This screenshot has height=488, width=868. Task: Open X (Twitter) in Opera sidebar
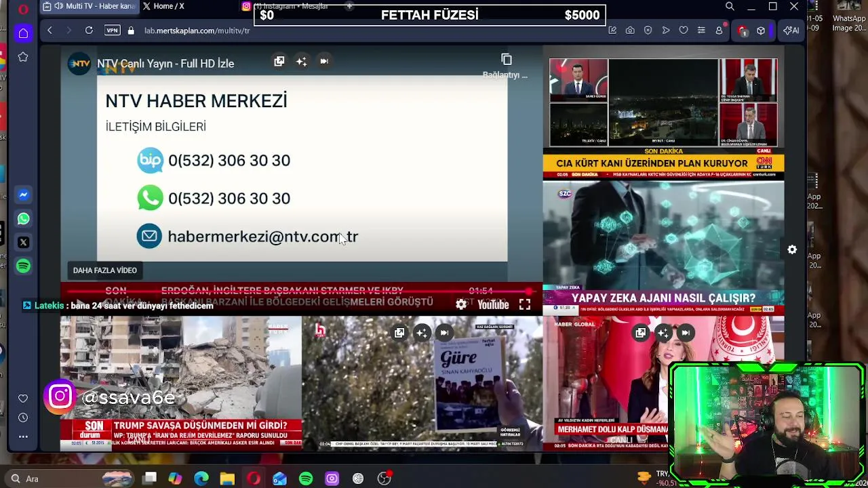pos(23,242)
